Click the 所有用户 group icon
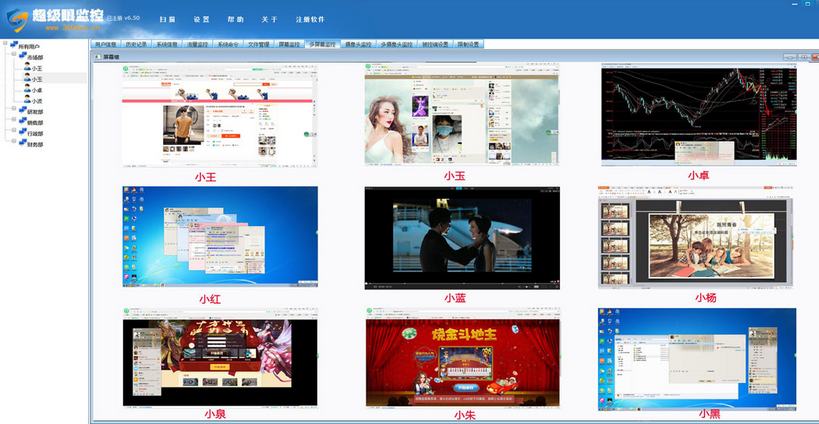 [x=14, y=45]
